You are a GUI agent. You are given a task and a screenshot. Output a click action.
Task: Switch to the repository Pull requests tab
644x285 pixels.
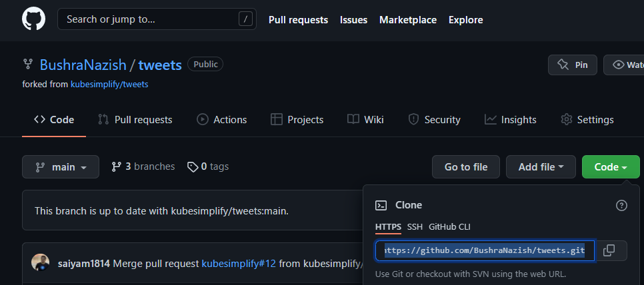pyautogui.click(x=135, y=120)
